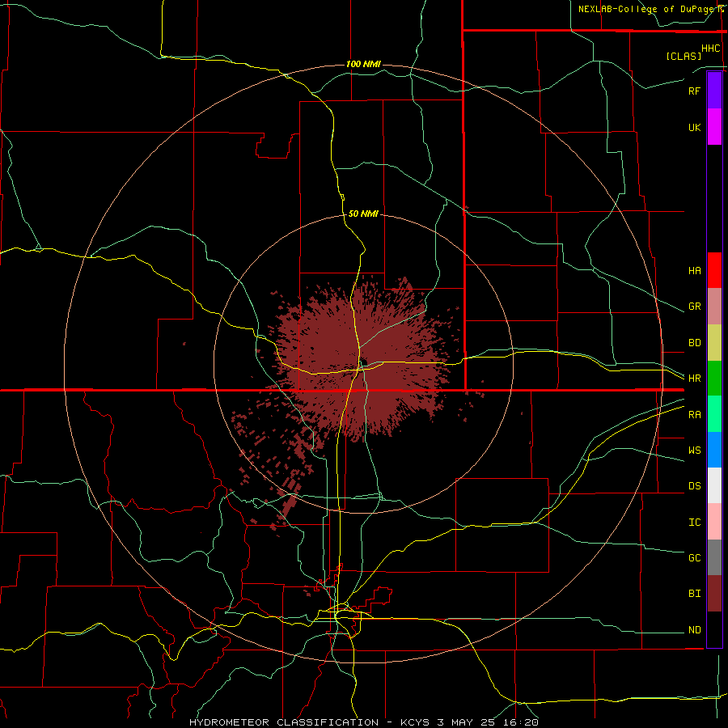The height and width of the screenshot is (728, 728).
Task: Click the HA legend label
Action: [694, 271]
